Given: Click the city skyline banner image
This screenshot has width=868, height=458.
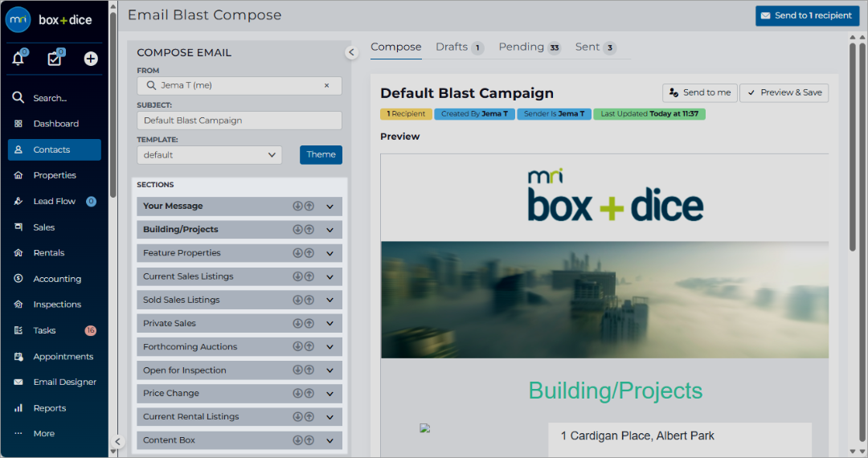Looking at the screenshot, I should pyautogui.click(x=604, y=300).
